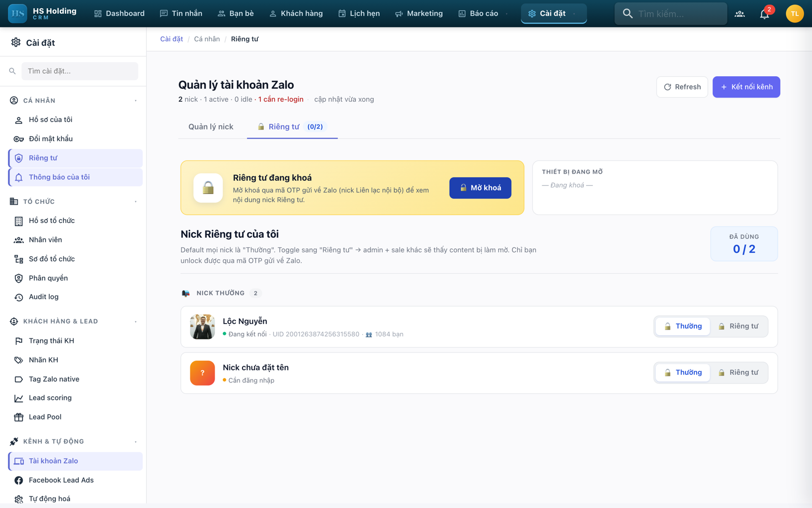Open the Dashboard menu
Image resolution: width=812 pixels, height=508 pixels.
(119, 14)
